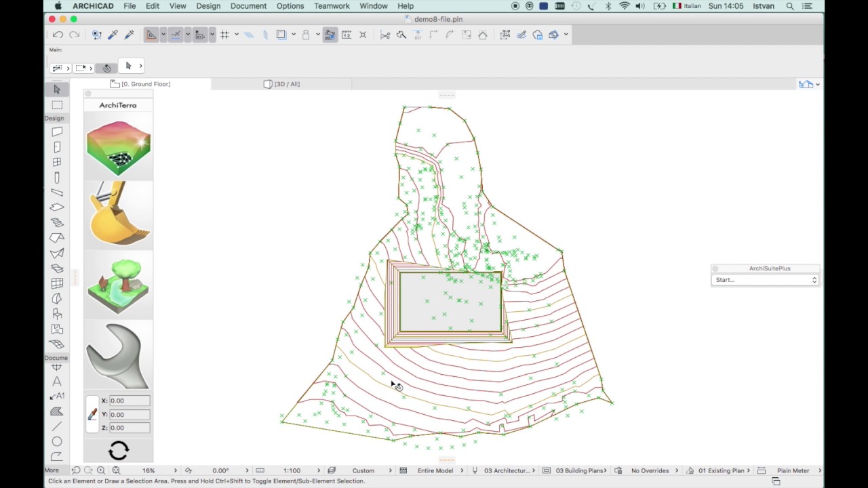
Task: Select the Beam tool in the toolbox
Action: pyautogui.click(x=57, y=192)
